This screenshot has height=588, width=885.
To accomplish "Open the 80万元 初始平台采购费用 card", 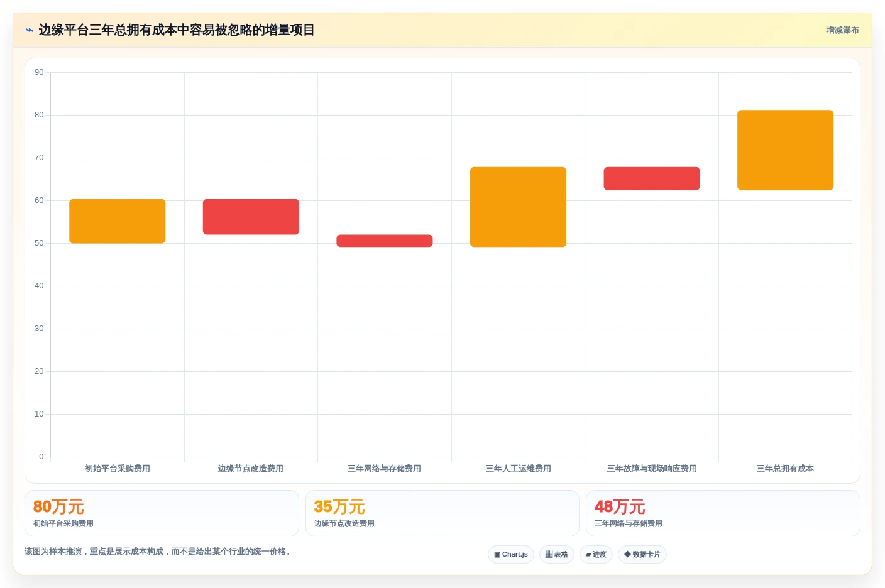I will coord(162,513).
